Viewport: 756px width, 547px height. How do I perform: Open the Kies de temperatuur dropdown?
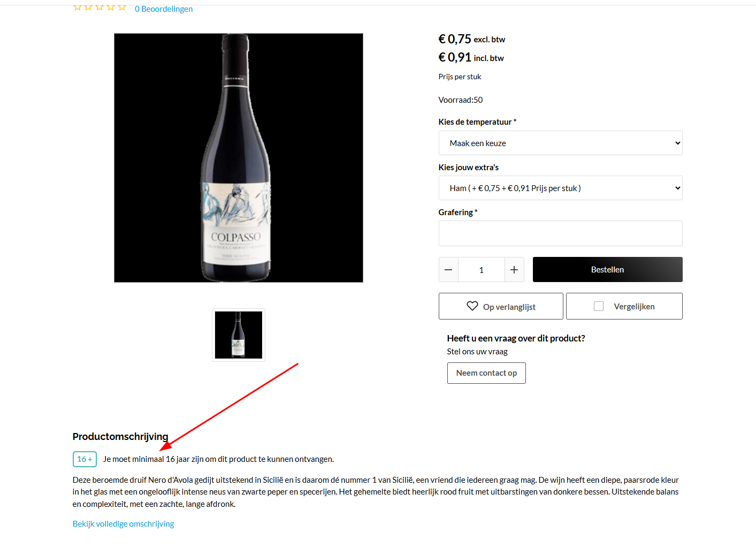click(560, 143)
